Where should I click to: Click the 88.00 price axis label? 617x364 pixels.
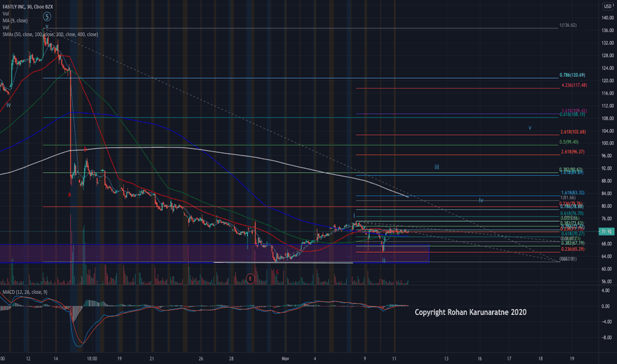608,181
